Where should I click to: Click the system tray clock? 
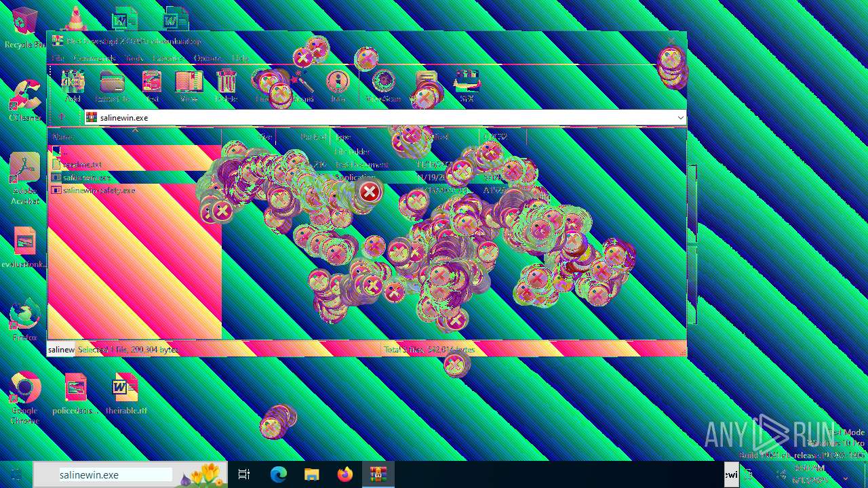810,474
